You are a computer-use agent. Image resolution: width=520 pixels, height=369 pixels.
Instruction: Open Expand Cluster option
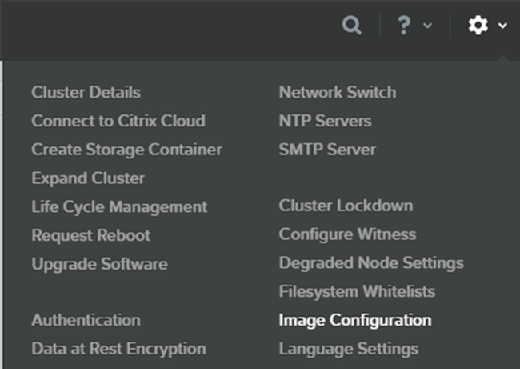tap(88, 178)
